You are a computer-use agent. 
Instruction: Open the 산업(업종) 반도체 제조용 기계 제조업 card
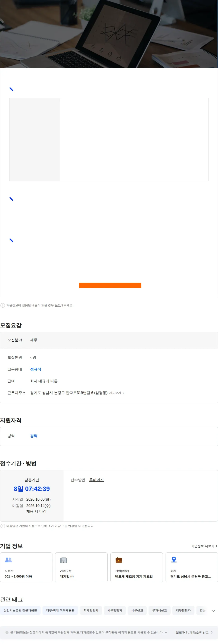pyautogui.click(x=137, y=567)
